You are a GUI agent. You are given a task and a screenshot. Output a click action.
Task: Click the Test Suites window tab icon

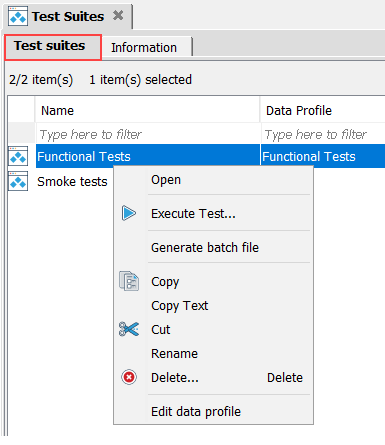pos(18,16)
